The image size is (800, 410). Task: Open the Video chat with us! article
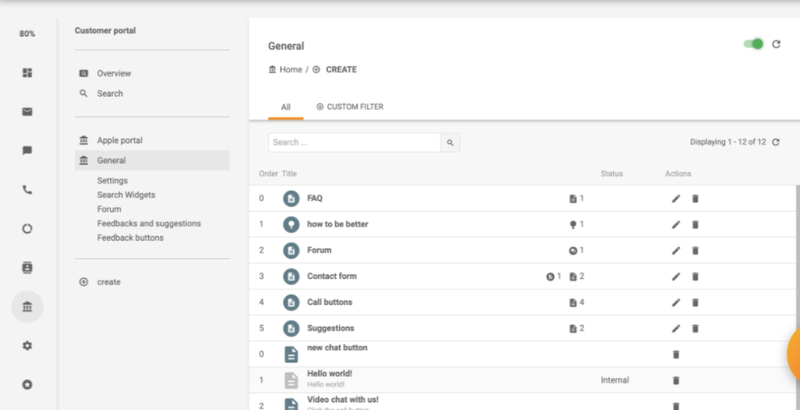tap(343, 400)
